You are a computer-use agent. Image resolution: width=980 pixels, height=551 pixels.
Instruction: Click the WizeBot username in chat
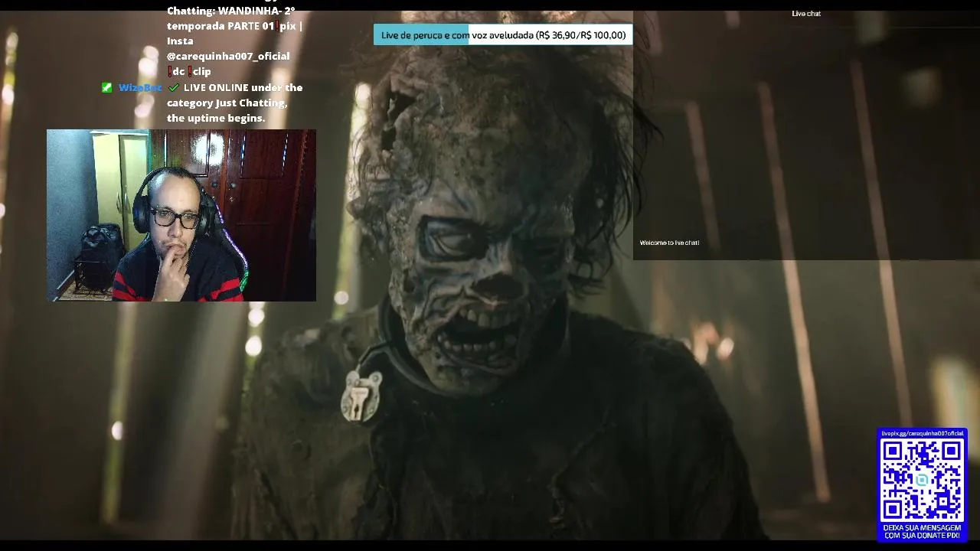(x=140, y=88)
